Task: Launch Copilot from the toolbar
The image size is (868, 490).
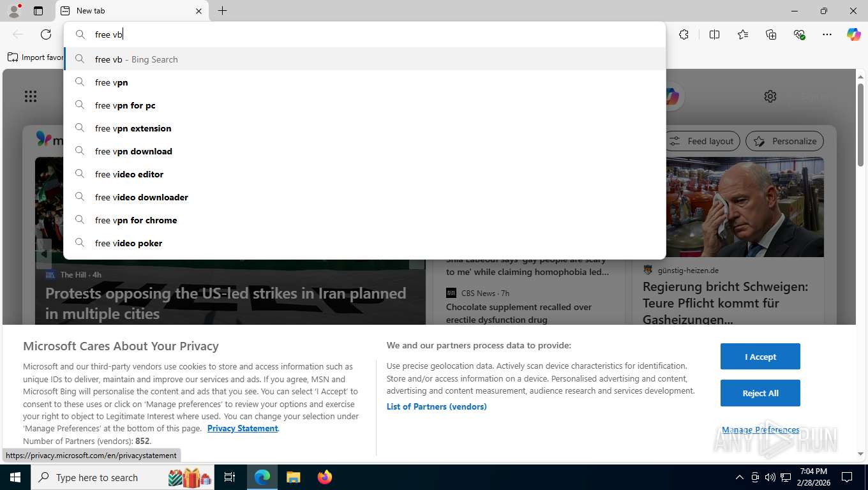Action: [x=854, y=34]
